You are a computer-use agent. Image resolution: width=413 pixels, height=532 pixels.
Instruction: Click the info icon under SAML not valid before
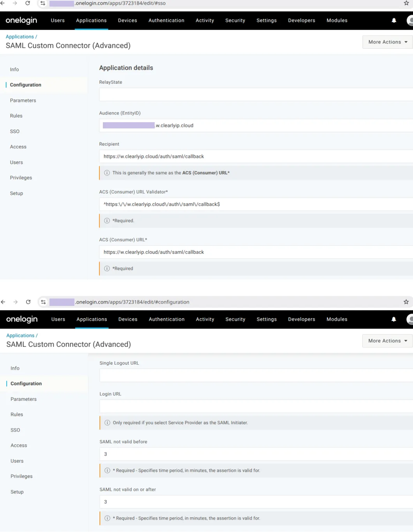coord(107,471)
